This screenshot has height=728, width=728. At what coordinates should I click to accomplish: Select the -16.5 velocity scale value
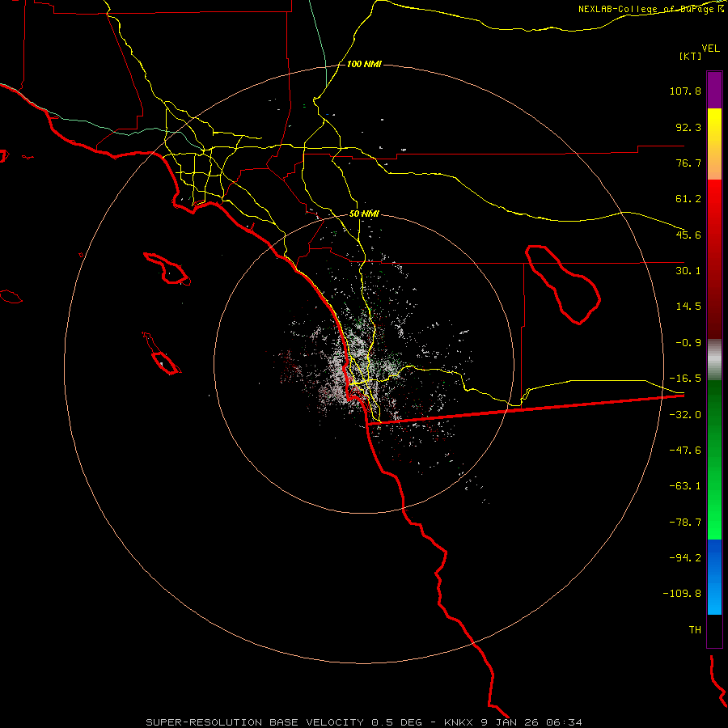pyautogui.click(x=685, y=379)
